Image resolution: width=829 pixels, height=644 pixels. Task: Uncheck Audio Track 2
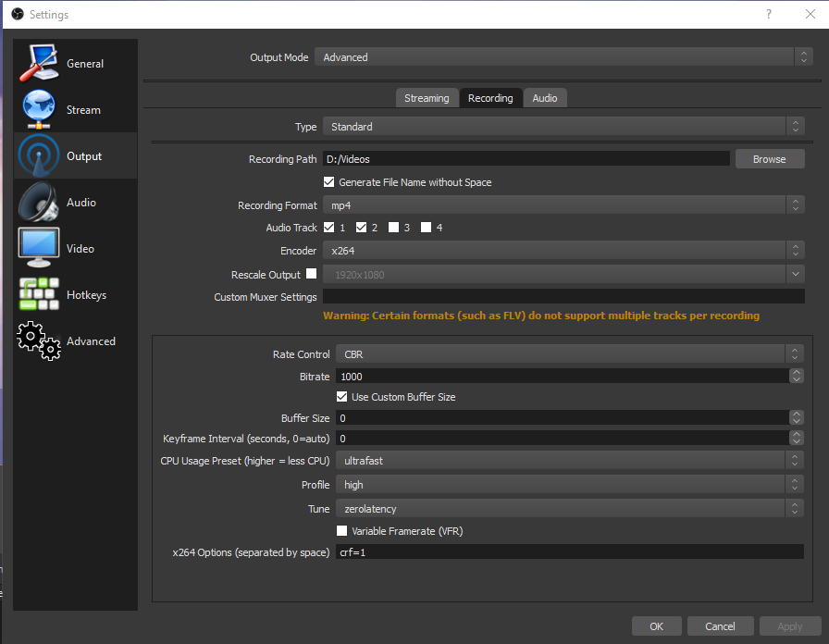pyautogui.click(x=361, y=228)
